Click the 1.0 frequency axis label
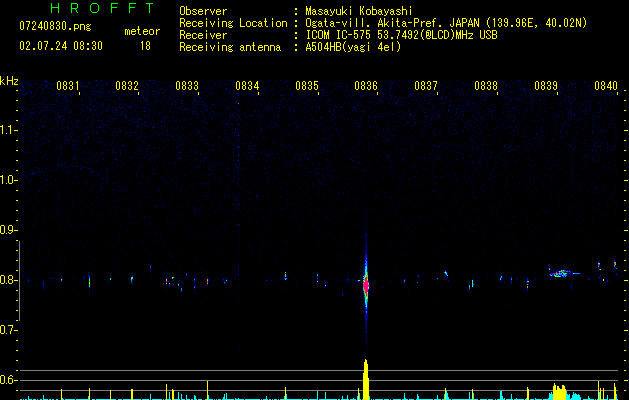 tap(8, 180)
